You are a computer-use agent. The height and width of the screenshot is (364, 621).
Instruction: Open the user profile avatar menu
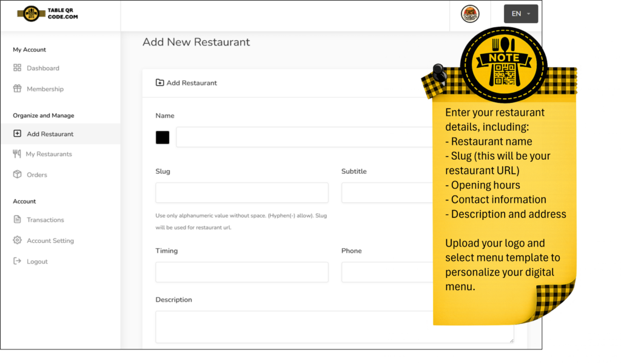coord(470,14)
